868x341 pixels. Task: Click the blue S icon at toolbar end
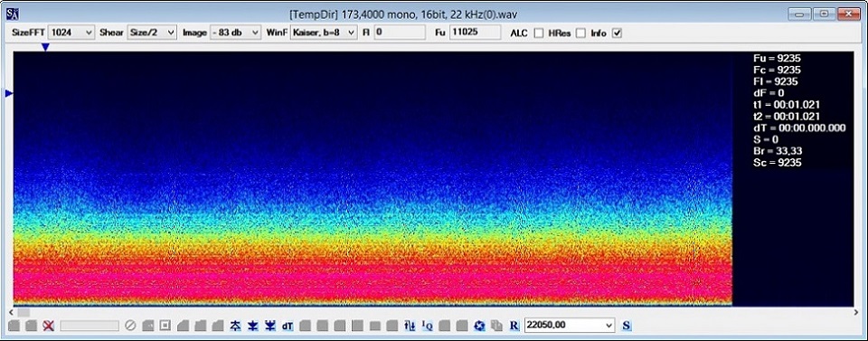tap(627, 326)
